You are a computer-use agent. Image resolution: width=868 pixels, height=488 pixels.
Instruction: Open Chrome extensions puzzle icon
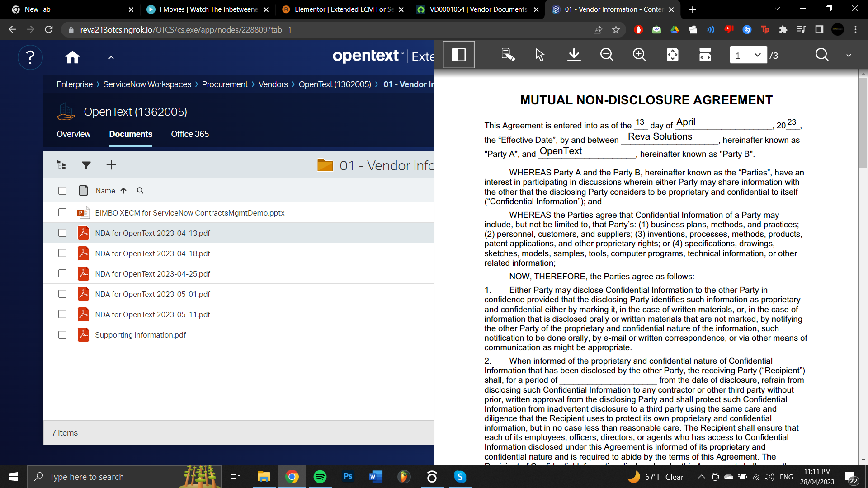pos(783,30)
